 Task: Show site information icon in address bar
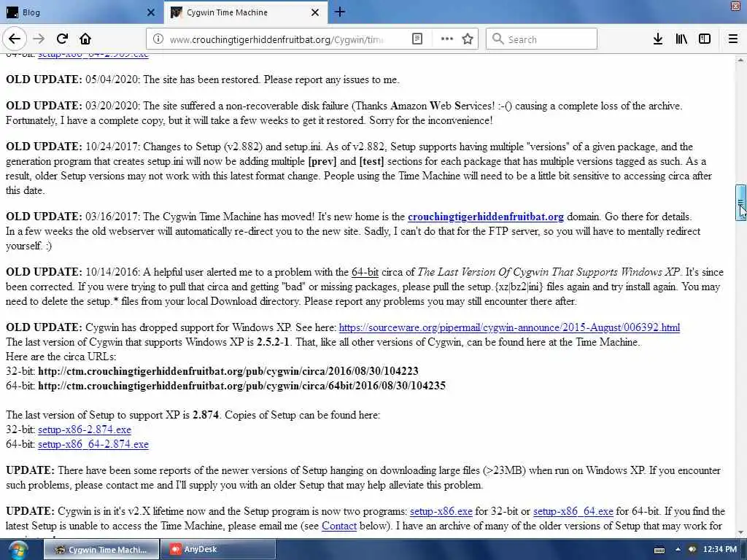[x=158, y=39]
